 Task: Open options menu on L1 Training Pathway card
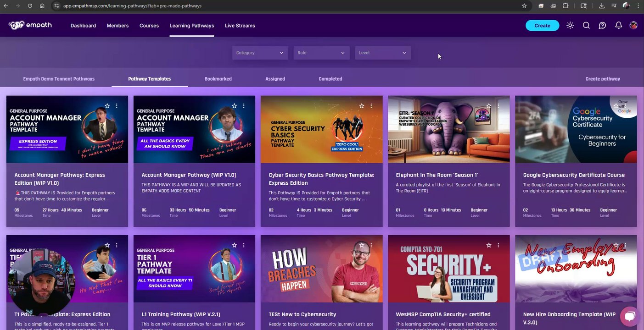tap(244, 245)
